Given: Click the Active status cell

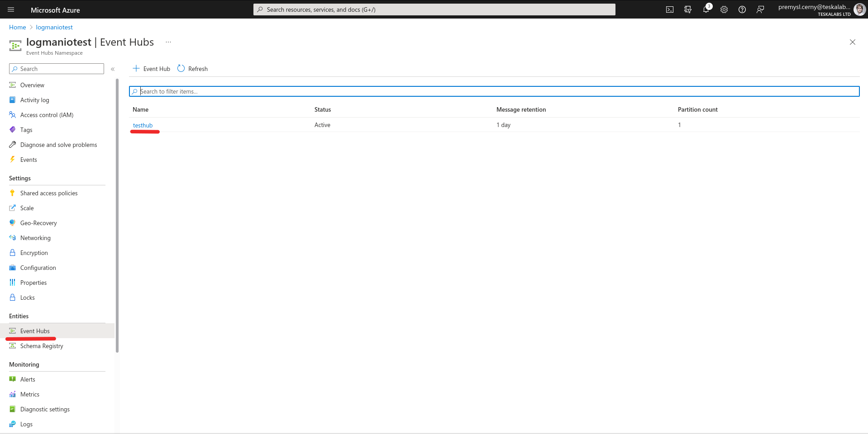Looking at the screenshot, I should click(322, 125).
